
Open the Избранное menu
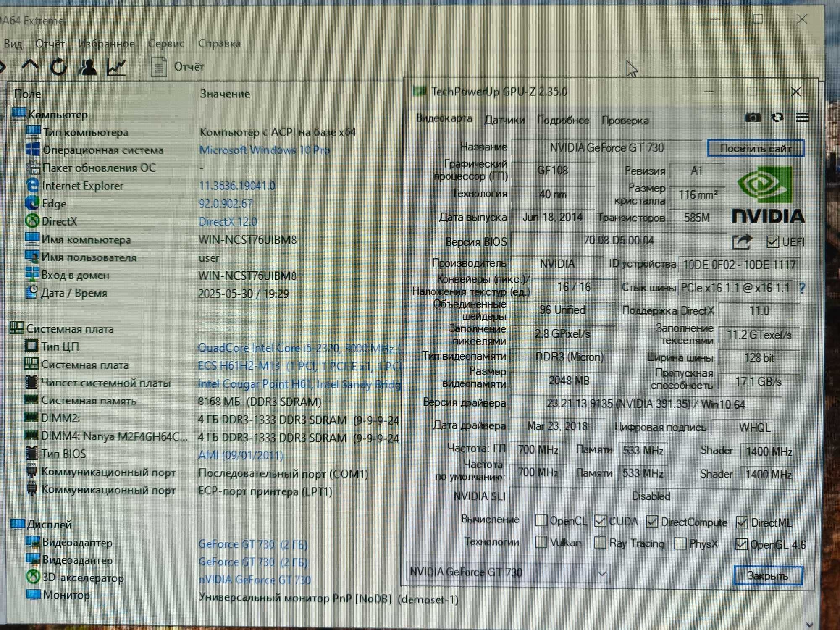pyautogui.click(x=106, y=44)
